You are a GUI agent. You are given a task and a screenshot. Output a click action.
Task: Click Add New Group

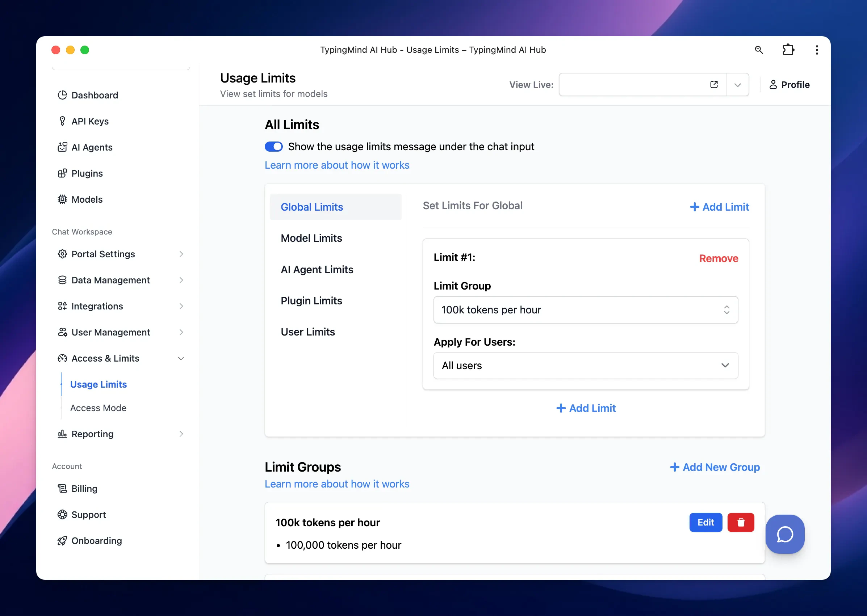[x=715, y=467]
